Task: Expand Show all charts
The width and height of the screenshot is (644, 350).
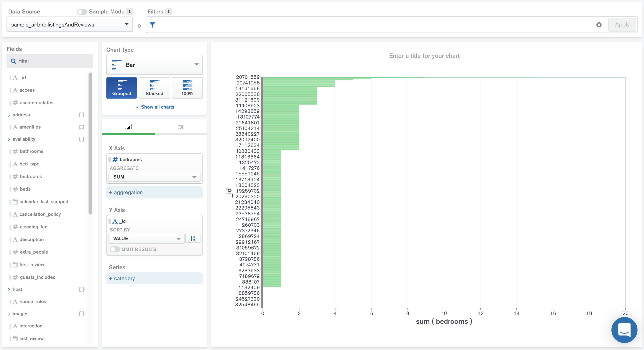Action: (x=155, y=107)
